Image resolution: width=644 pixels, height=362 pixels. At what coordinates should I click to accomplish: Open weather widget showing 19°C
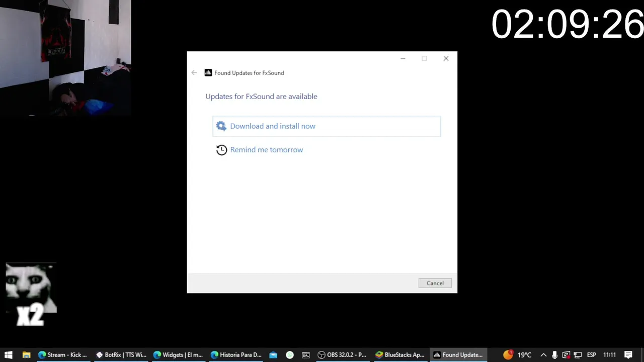pos(517,355)
